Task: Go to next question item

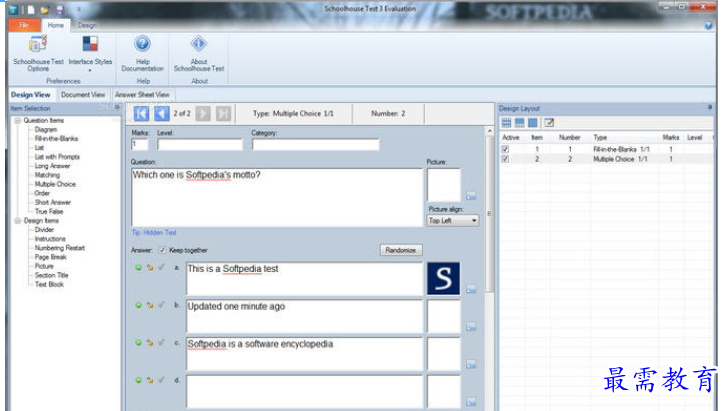Action: click(x=203, y=113)
